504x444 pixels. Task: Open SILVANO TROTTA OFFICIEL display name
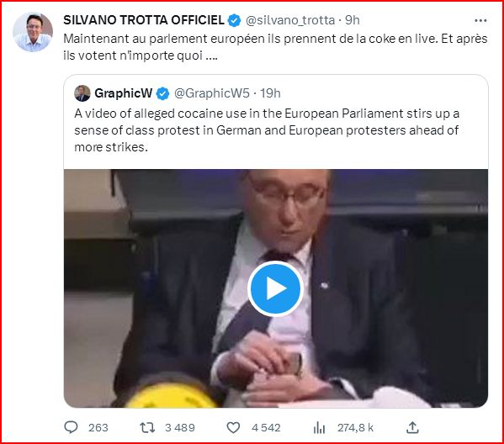coord(144,20)
